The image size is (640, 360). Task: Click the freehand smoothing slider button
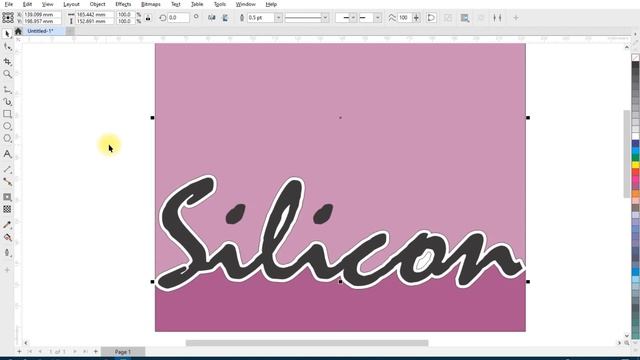416,18
